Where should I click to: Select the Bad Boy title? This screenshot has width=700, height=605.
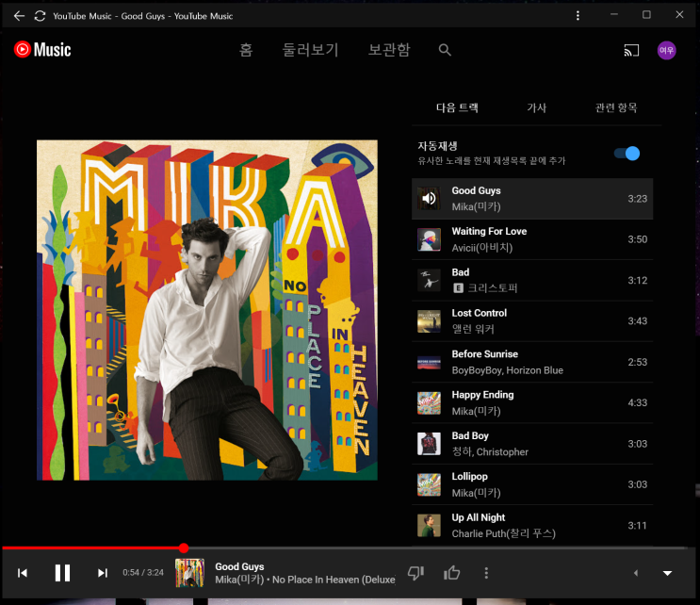[x=470, y=435]
